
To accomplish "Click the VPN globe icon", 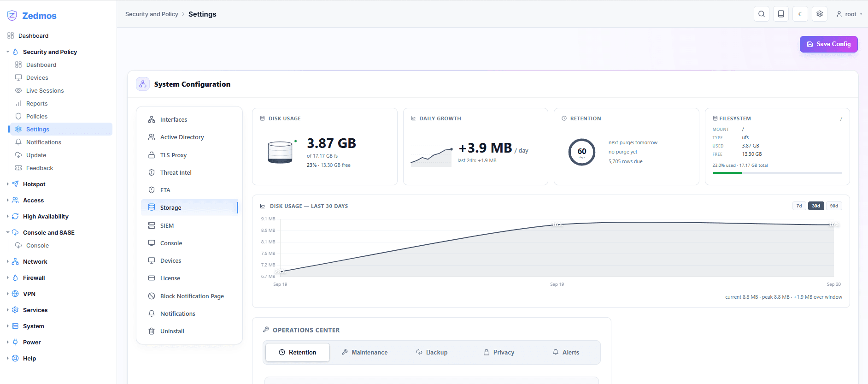I will (x=15, y=294).
